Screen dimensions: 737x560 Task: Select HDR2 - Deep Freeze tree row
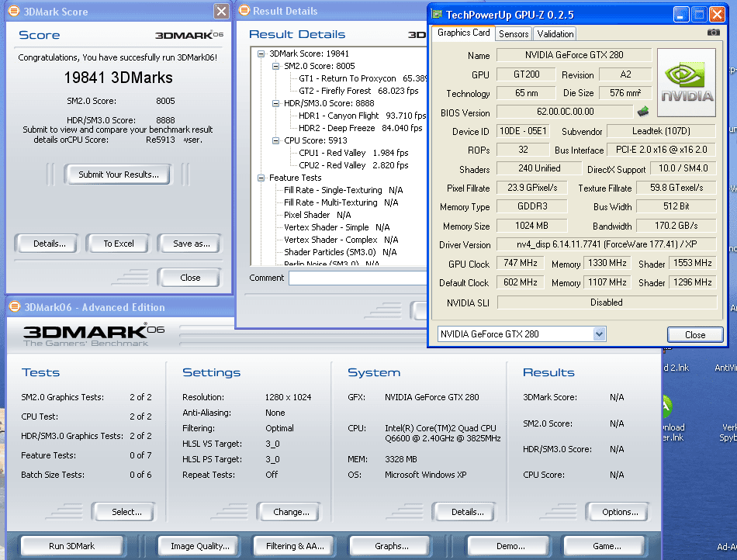[360, 128]
